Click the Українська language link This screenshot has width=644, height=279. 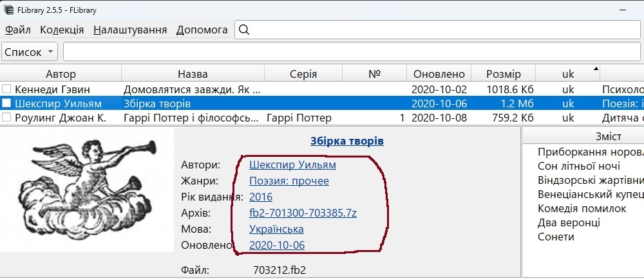click(x=276, y=229)
